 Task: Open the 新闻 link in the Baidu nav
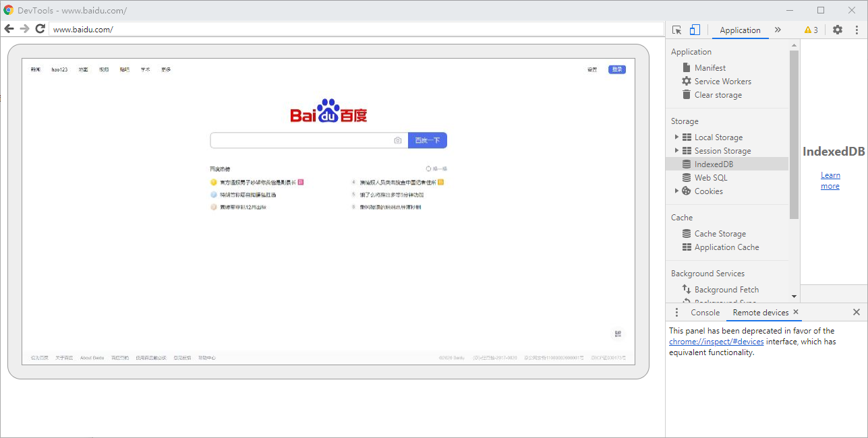point(36,69)
